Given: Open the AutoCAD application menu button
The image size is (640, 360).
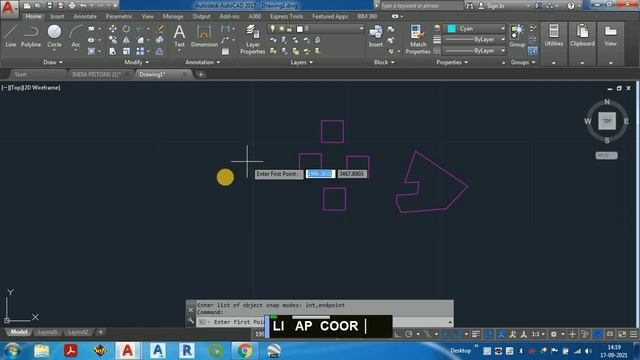Looking at the screenshot, I should click(x=9, y=8).
